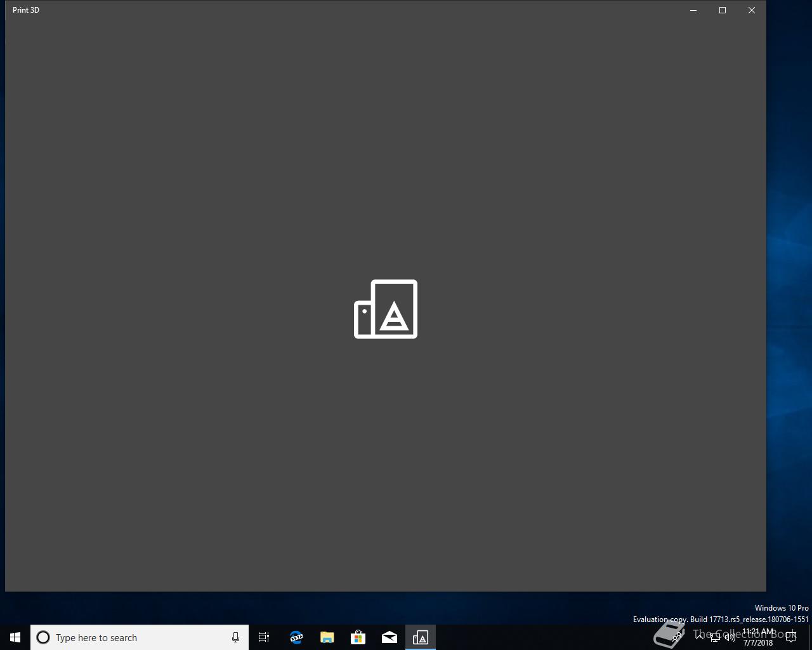This screenshot has width=812, height=650.
Task: Select Print 3D taskbar button
Action: (420, 637)
